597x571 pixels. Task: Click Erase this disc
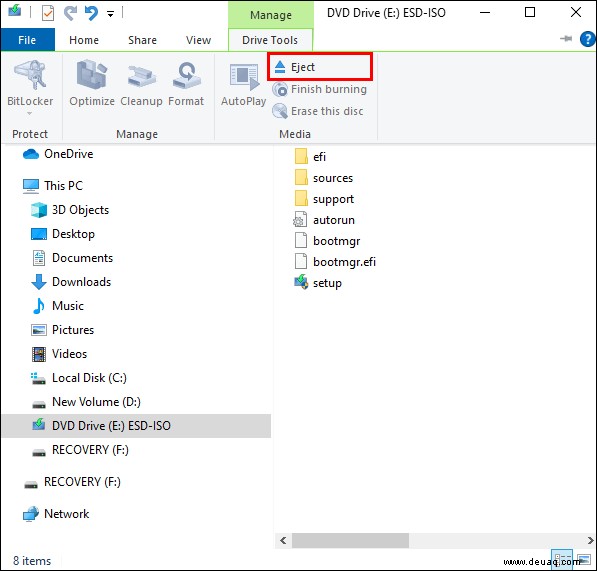[x=318, y=111]
